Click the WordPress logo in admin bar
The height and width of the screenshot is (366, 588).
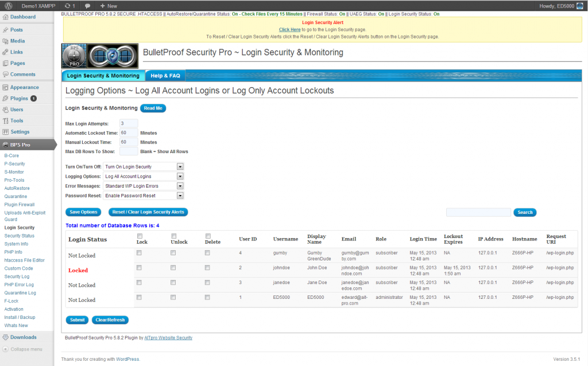pos(8,5)
